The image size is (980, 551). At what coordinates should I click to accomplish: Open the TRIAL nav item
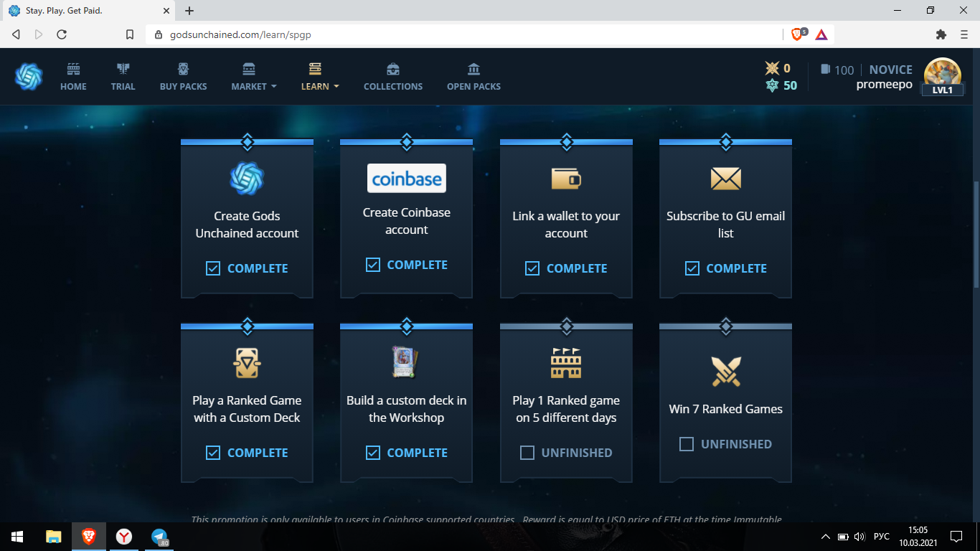click(x=123, y=77)
